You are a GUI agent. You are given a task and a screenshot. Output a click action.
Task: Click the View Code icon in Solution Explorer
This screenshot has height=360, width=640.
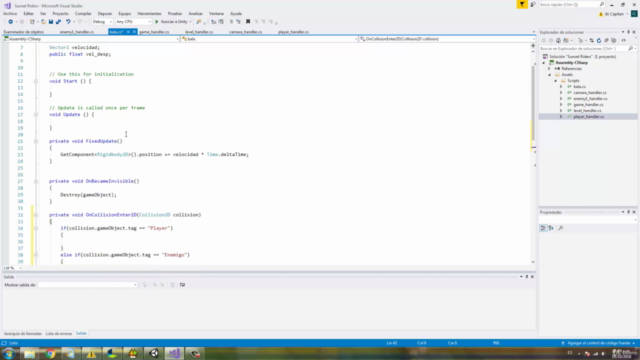click(624, 40)
